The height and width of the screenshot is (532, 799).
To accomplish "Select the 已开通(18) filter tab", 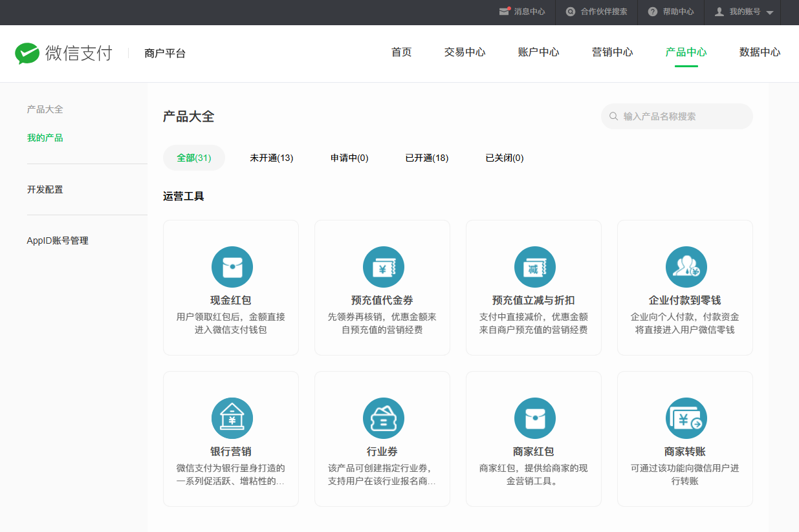I will (x=427, y=158).
